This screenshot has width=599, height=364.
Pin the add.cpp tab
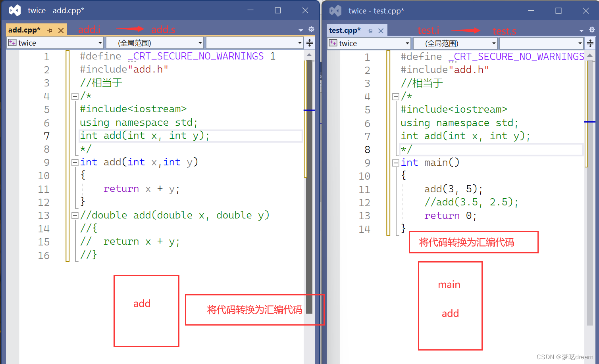pyautogui.click(x=50, y=31)
